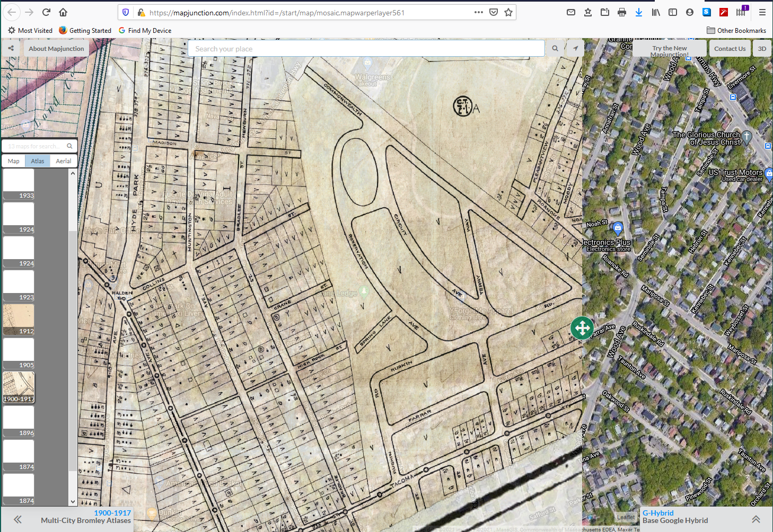Open the downloads arrow in the toolbar
This screenshot has height=532, width=773.
pos(639,12)
